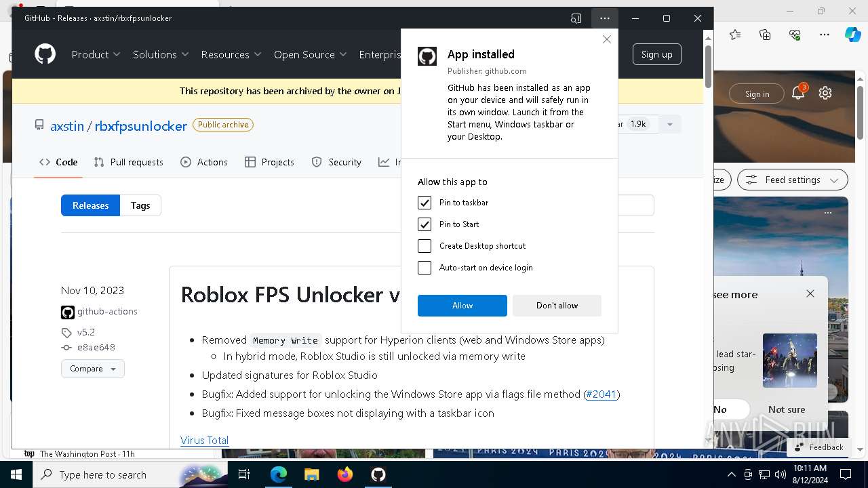Open commit e8ae648 link

pos(96,347)
